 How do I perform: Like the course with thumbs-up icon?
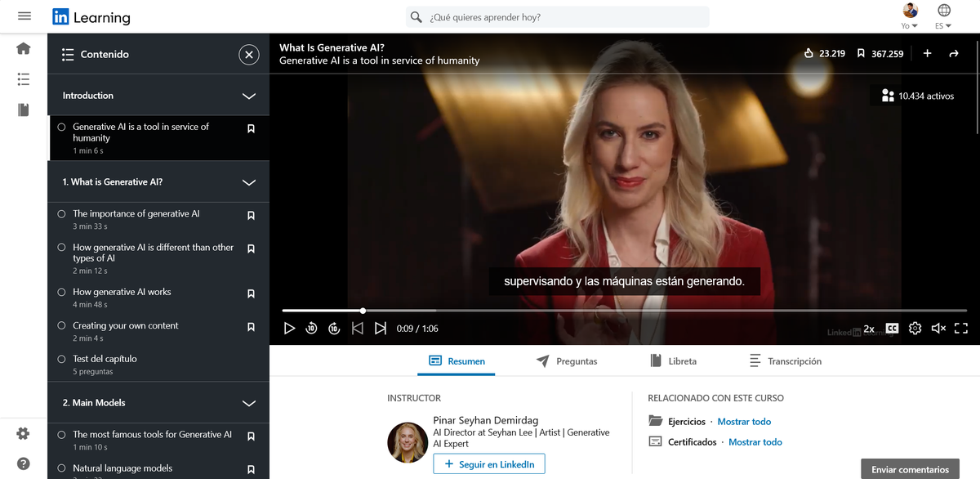(808, 53)
